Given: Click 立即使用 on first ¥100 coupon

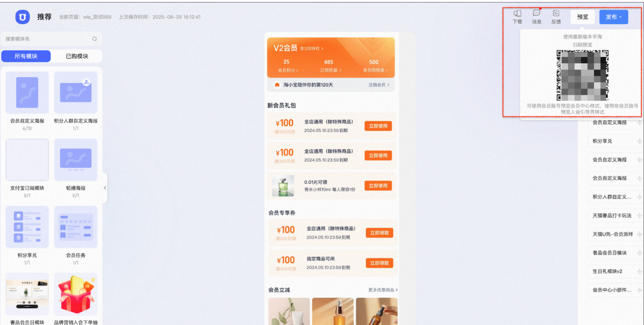Looking at the screenshot, I should pyautogui.click(x=378, y=126).
